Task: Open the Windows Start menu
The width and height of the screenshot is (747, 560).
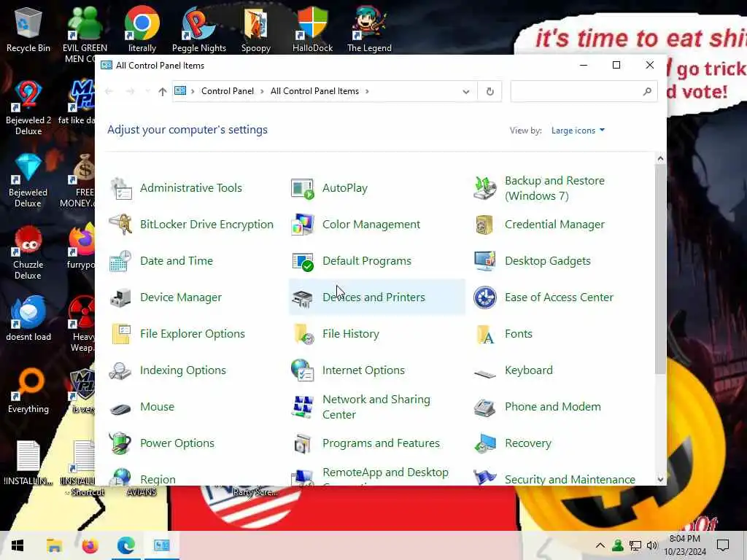Action: tap(18, 545)
